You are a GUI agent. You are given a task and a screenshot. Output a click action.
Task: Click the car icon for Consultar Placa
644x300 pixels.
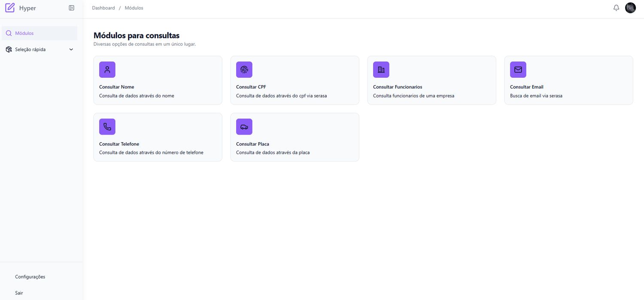click(244, 127)
